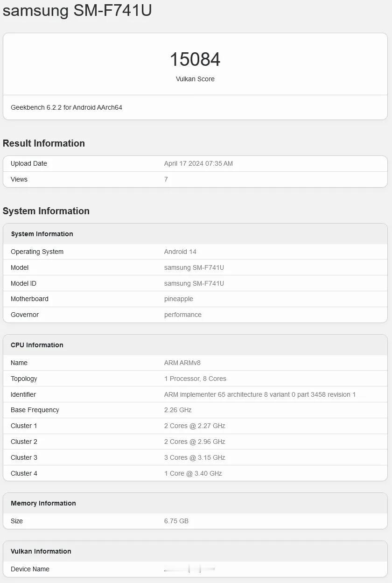Select the memory size '6.75 GB'
The width and height of the screenshot is (392, 583).
pos(176,521)
